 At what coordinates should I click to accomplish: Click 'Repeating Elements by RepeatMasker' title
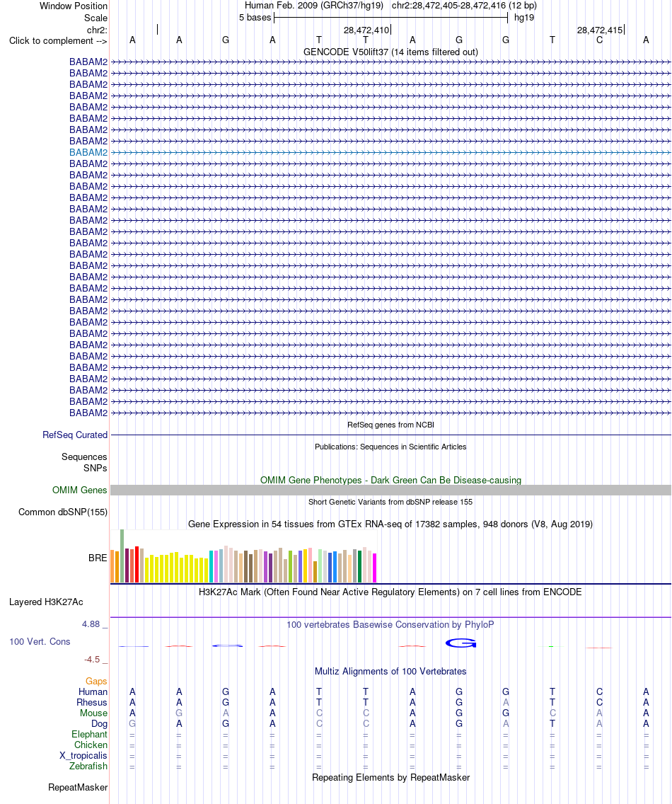click(x=390, y=777)
